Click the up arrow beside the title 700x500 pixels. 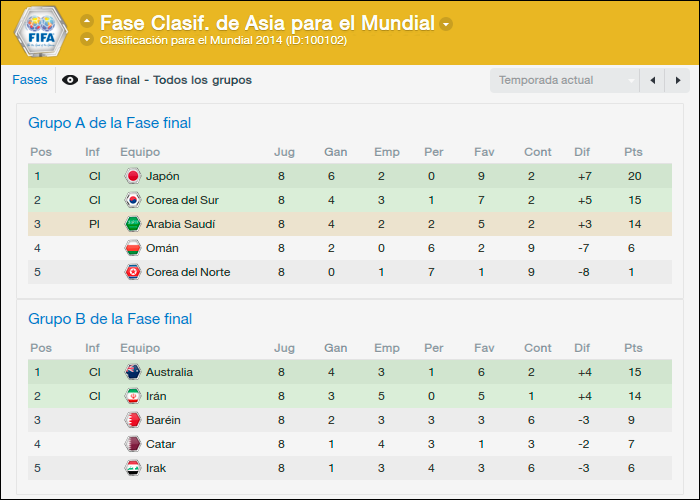(x=87, y=21)
